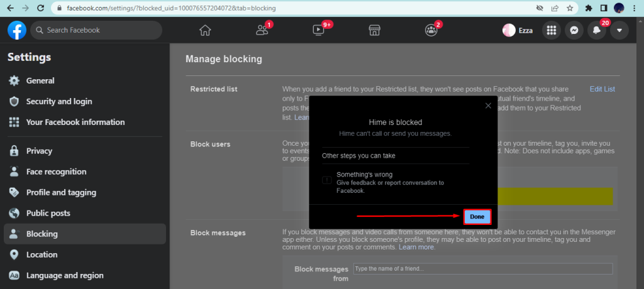The height and width of the screenshot is (289, 644).
Task: Click the Search Facebook field
Action: pyautogui.click(x=96, y=30)
